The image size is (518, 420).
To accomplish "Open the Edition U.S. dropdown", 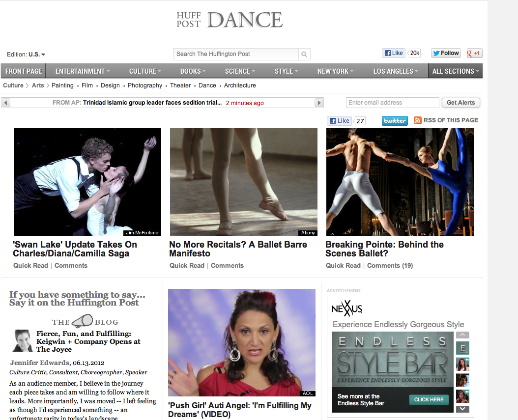I will [26, 55].
